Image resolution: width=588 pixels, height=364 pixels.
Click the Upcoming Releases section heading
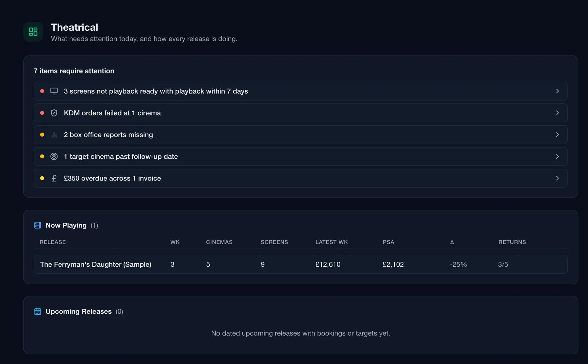[x=78, y=311]
